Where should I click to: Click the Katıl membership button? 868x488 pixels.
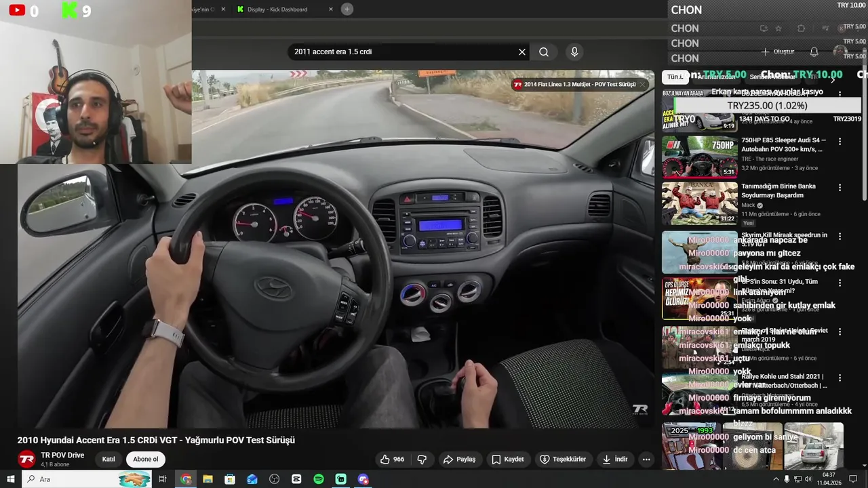[108, 460]
